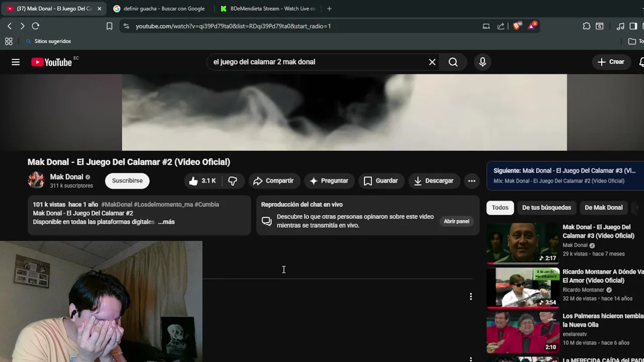Open the #Losdelmomento_ma hashtag
This screenshot has height=362, width=644.
coord(164,205)
